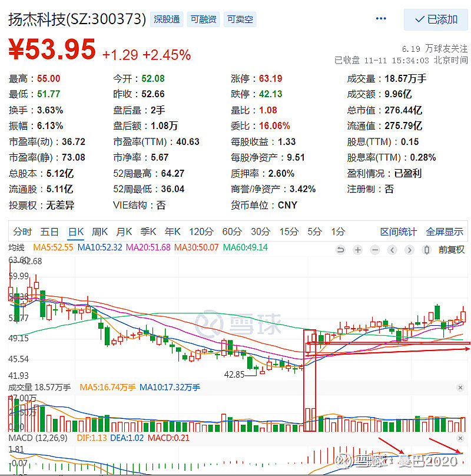Click the 已添加 watchlist button
Screen dimensions: 471x476
click(436, 19)
